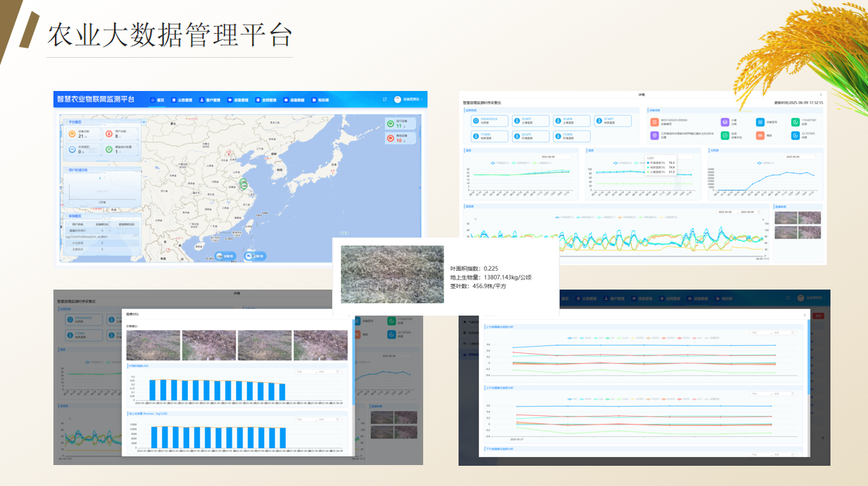Click the first rounded button below the map
The width and height of the screenshot is (868, 486).
tap(225, 256)
